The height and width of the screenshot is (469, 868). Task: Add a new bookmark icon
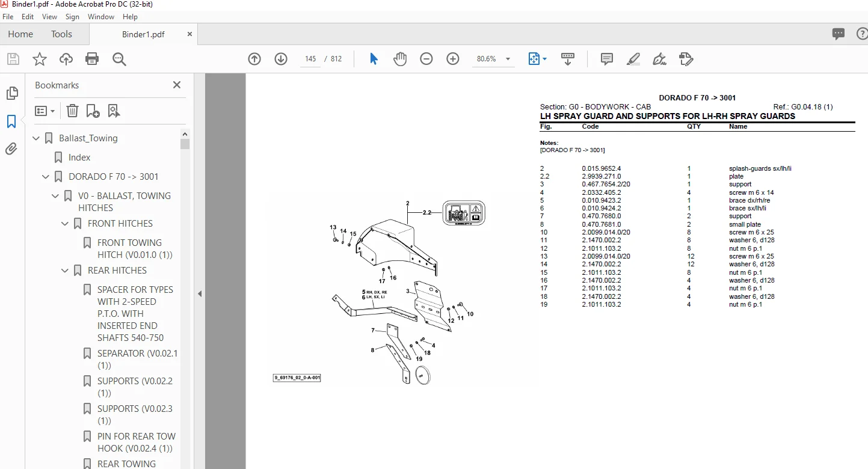click(x=93, y=111)
